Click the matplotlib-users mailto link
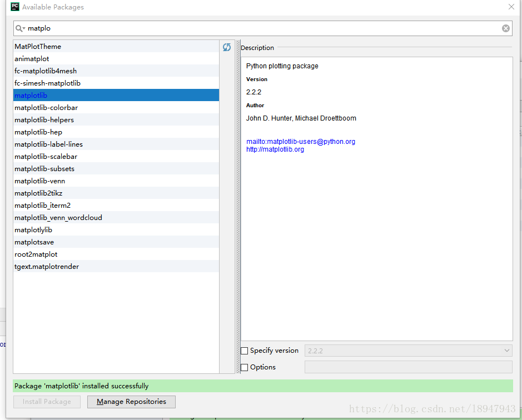 (x=300, y=142)
